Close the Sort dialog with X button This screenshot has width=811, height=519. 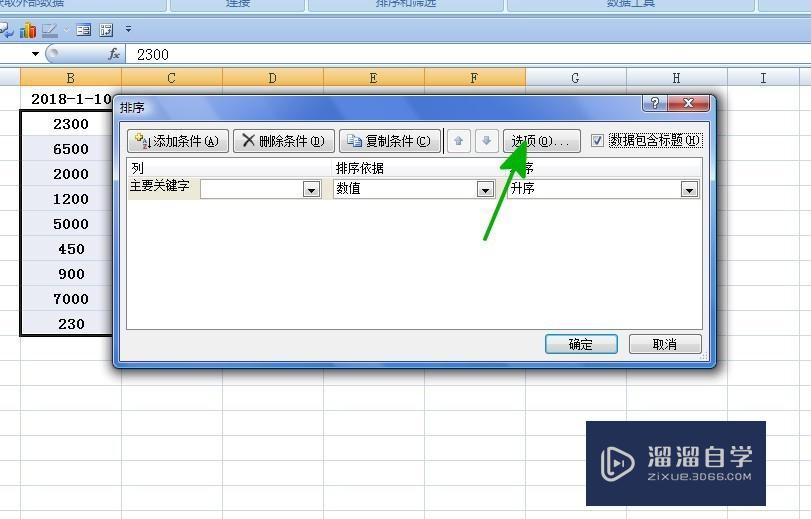point(688,103)
